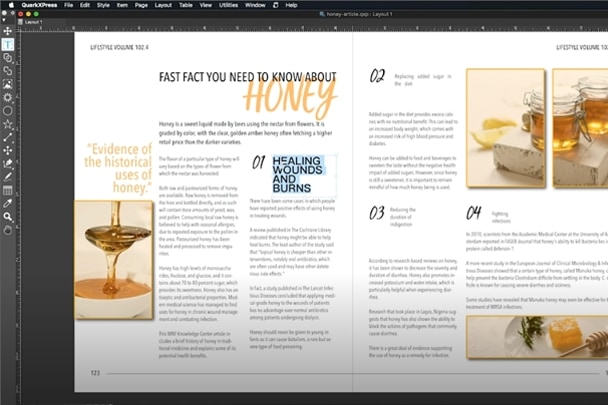The height and width of the screenshot is (405, 608).
Task: Click the page number 123
Action: click(95, 373)
